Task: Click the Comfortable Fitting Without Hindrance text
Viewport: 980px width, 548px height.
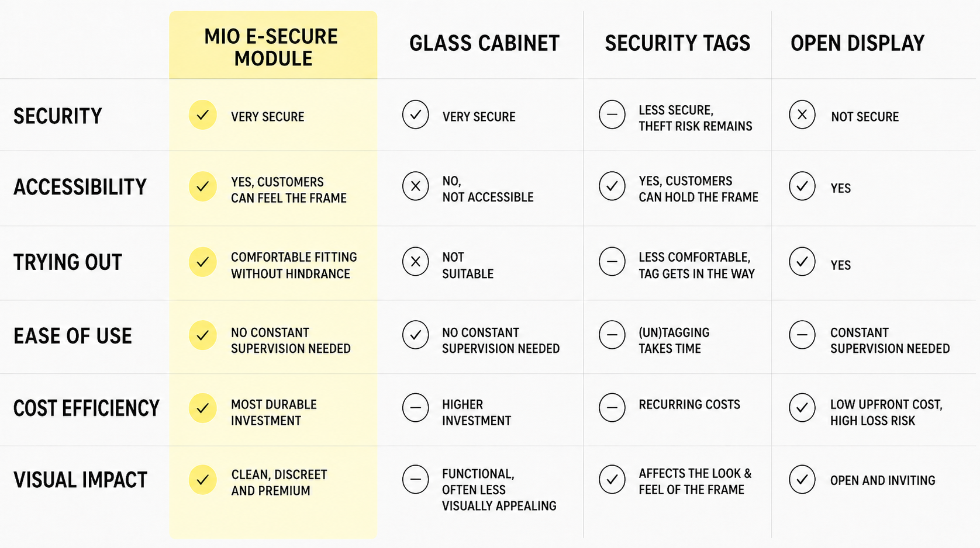Action: click(294, 265)
